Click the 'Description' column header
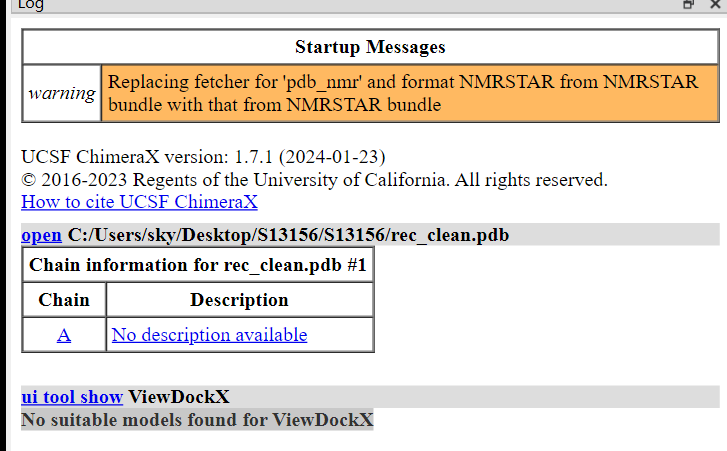This screenshot has height=451, width=727. point(239,300)
